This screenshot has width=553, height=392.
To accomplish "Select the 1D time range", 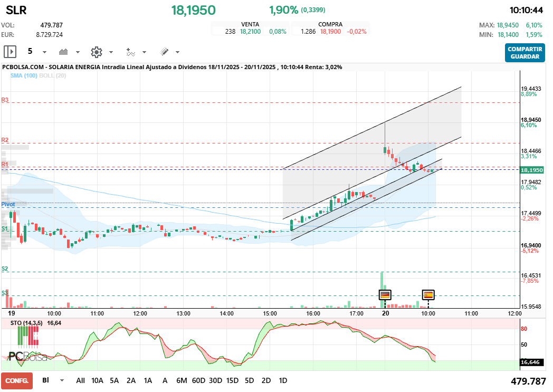I will (x=283, y=381).
